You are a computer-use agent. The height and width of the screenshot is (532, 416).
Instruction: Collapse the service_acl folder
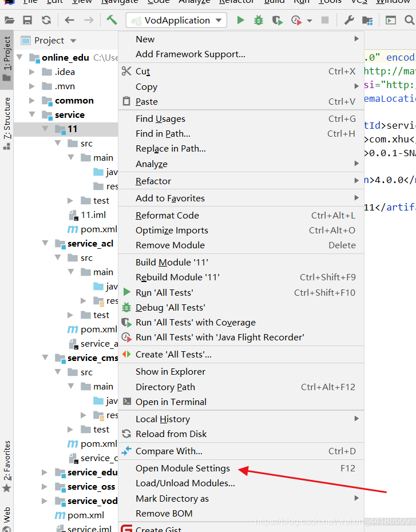coord(45,243)
